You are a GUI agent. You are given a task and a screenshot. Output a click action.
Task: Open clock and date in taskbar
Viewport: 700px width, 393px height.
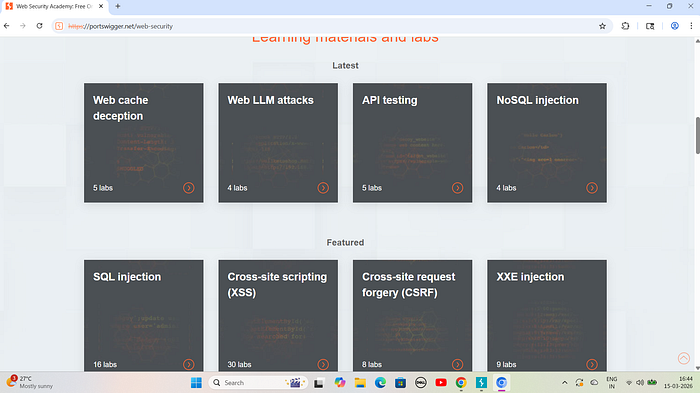pyautogui.click(x=678, y=382)
